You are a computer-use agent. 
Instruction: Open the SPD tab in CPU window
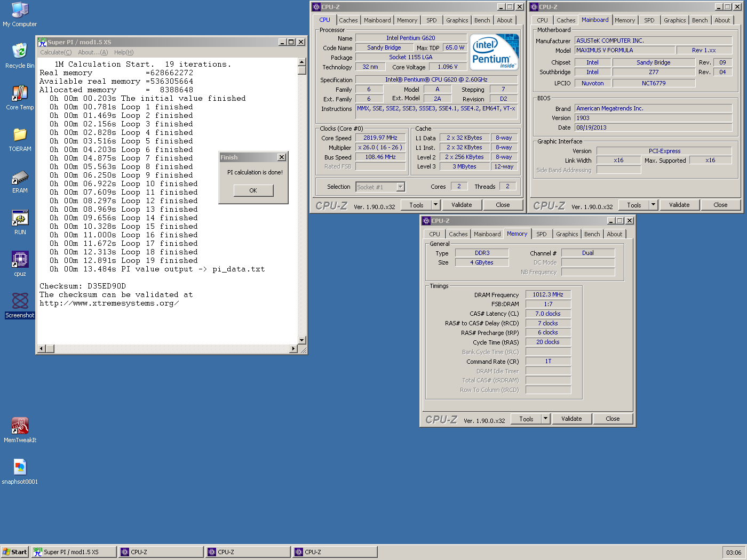(x=432, y=20)
